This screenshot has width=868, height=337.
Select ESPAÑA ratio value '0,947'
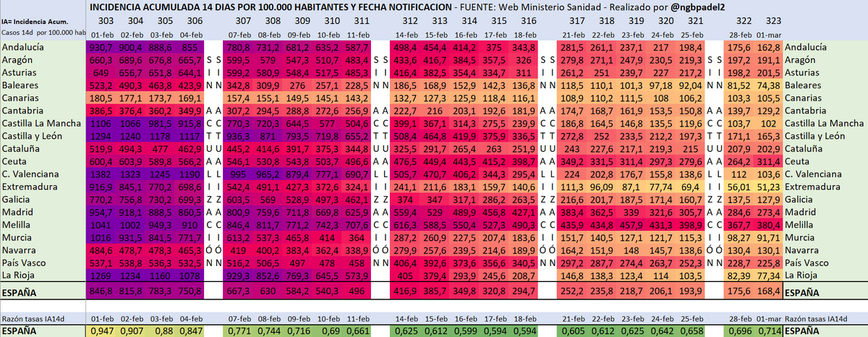click(101, 330)
